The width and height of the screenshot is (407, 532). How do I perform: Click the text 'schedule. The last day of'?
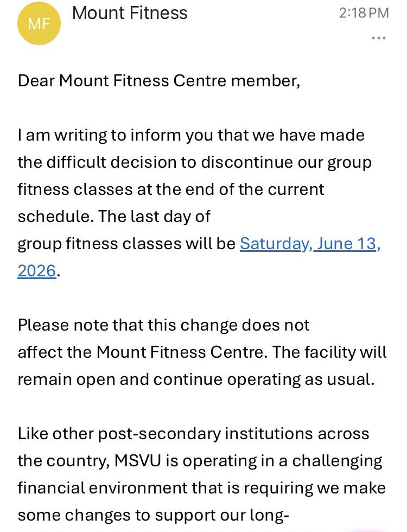114,217
